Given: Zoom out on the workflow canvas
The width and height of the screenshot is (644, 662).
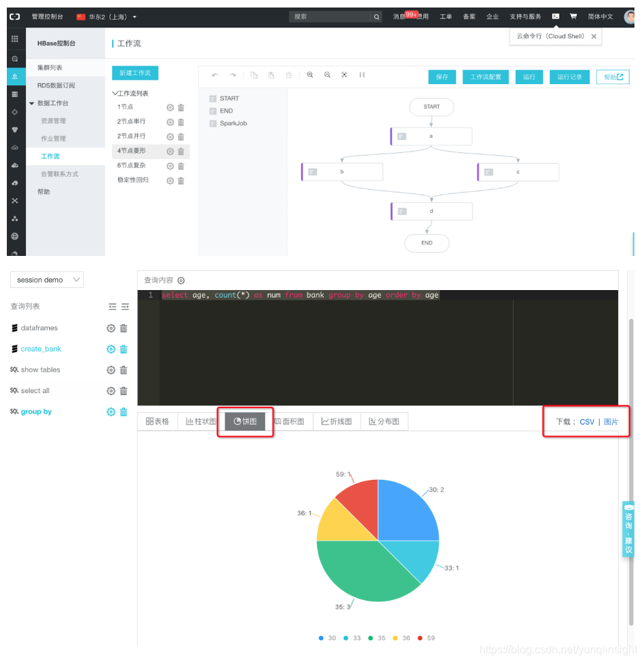Looking at the screenshot, I should [x=327, y=74].
